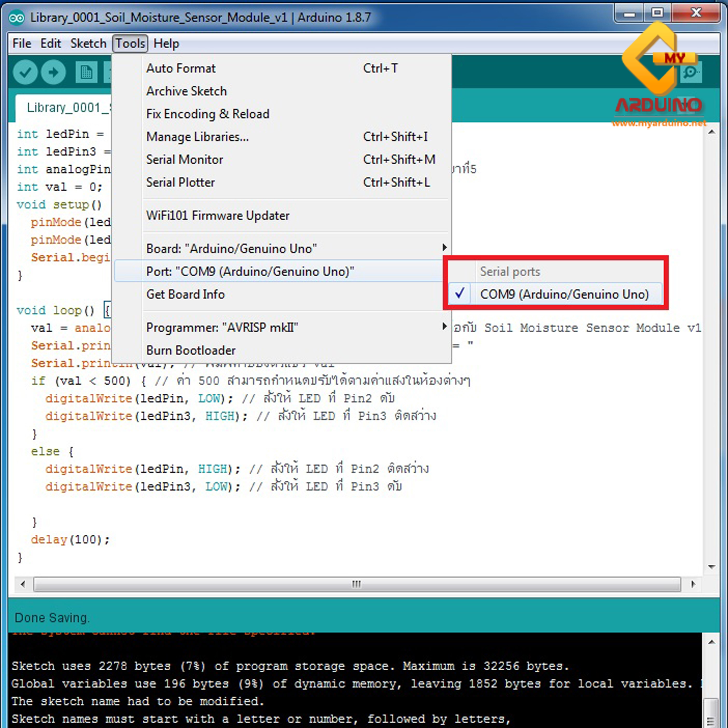This screenshot has height=728, width=728.
Task: Visit the www.myarduino.net link
Action: [x=659, y=123]
